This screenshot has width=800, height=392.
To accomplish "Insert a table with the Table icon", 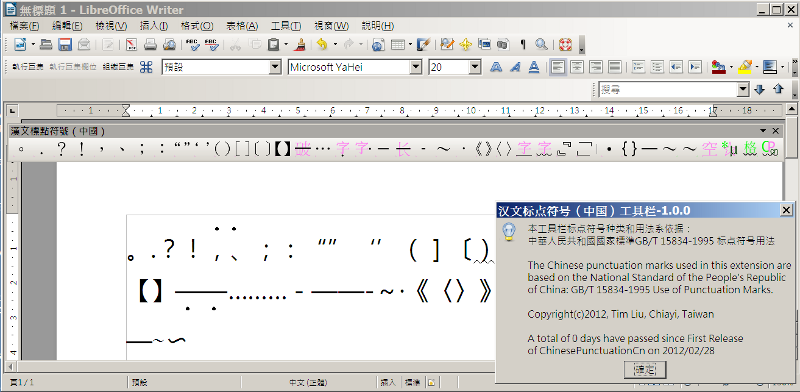I will (397, 45).
